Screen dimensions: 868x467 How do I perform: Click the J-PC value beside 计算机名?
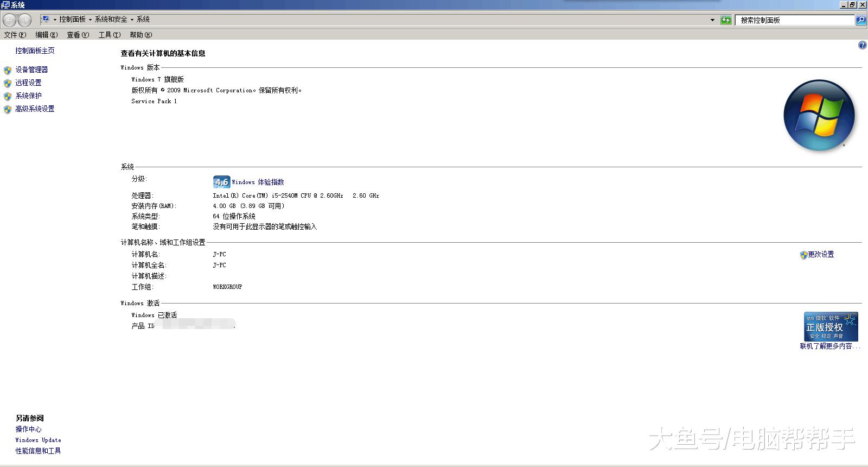coord(220,254)
